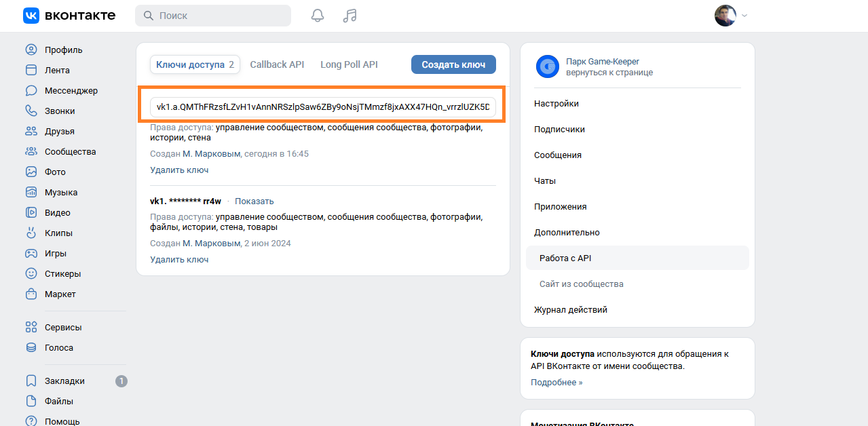Reveal the hidden key with Показать
Screen dimensions: 868x426
[x=254, y=201]
